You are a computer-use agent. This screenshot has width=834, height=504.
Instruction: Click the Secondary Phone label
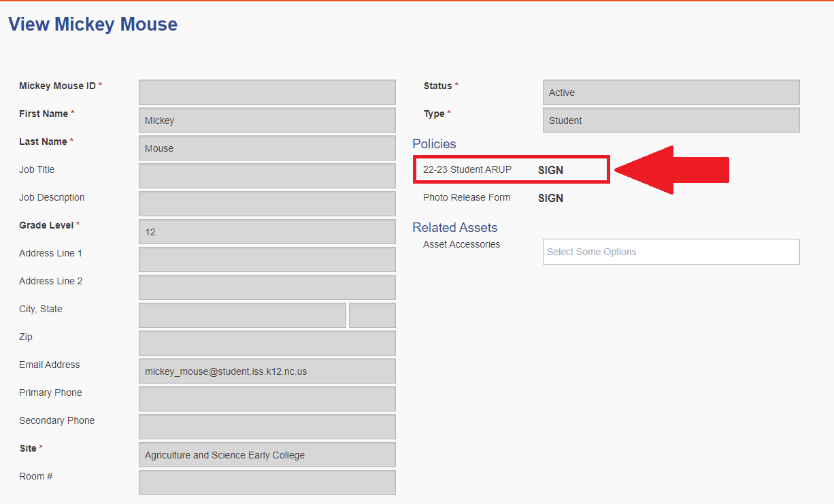click(57, 420)
